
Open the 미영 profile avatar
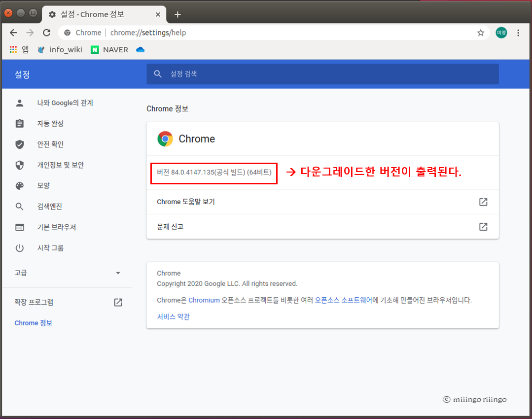pyautogui.click(x=501, y=33)
